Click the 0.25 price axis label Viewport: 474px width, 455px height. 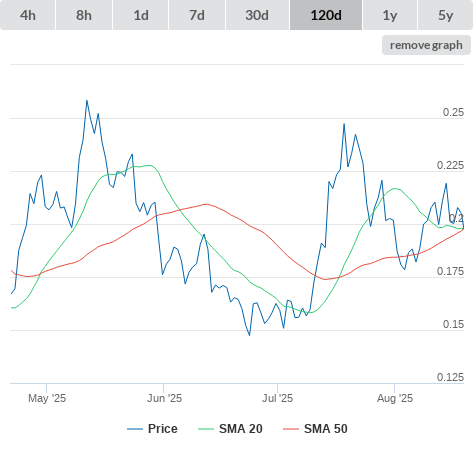pos(453,112)
